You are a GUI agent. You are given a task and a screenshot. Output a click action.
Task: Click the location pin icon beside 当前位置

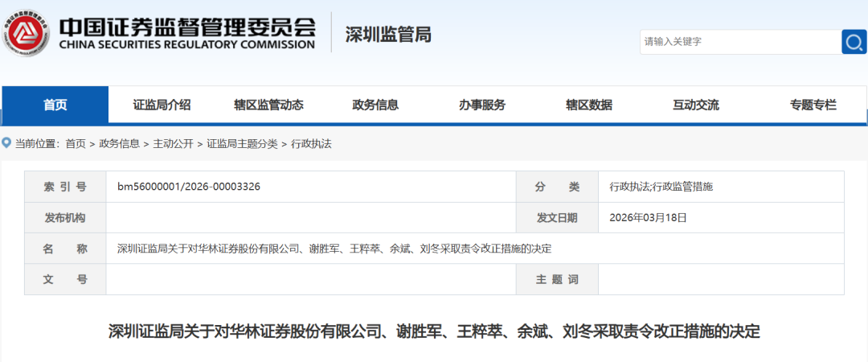(6, 143)
